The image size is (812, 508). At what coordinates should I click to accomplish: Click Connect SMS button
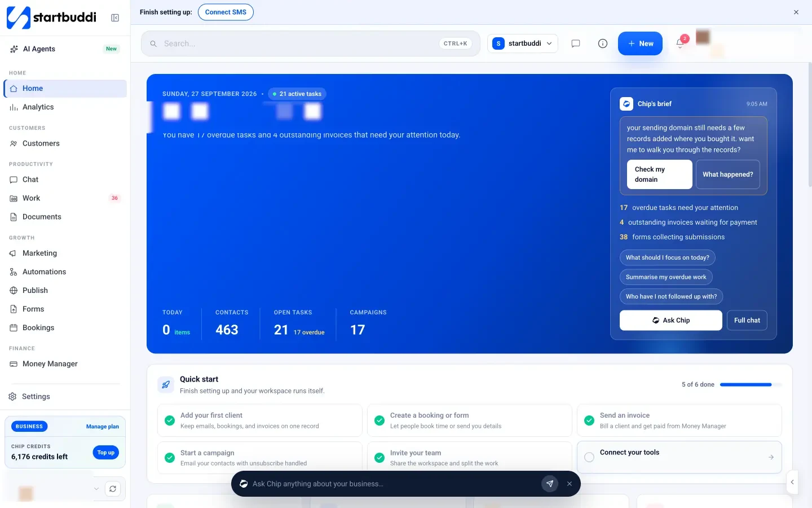pos(226,12)
